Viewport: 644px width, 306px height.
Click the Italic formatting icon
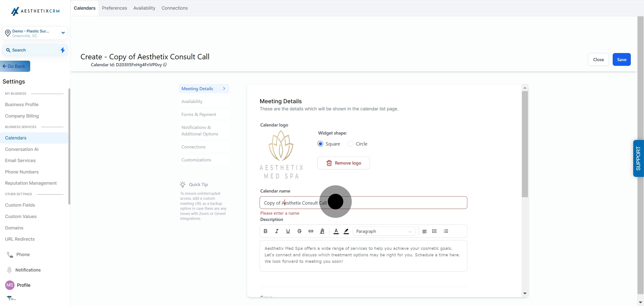click(277, 231)
